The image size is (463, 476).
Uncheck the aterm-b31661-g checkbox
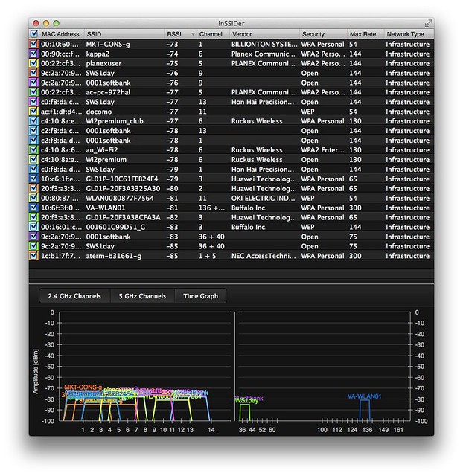(33, 256)
